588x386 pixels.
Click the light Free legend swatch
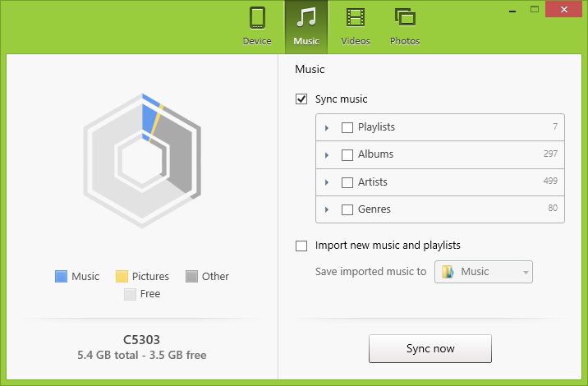130,294
